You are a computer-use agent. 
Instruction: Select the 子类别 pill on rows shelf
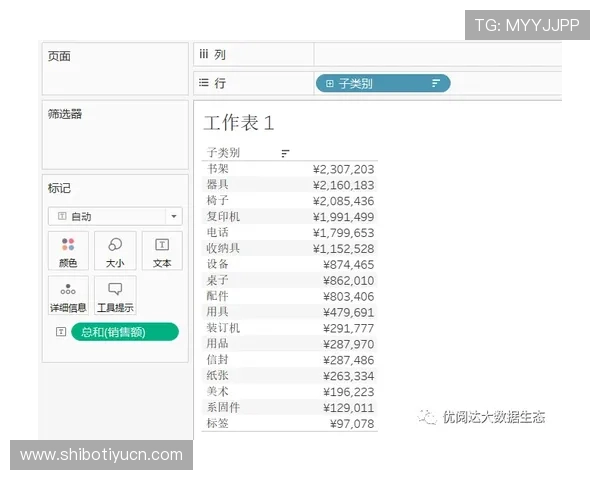[x=383, y=83]
